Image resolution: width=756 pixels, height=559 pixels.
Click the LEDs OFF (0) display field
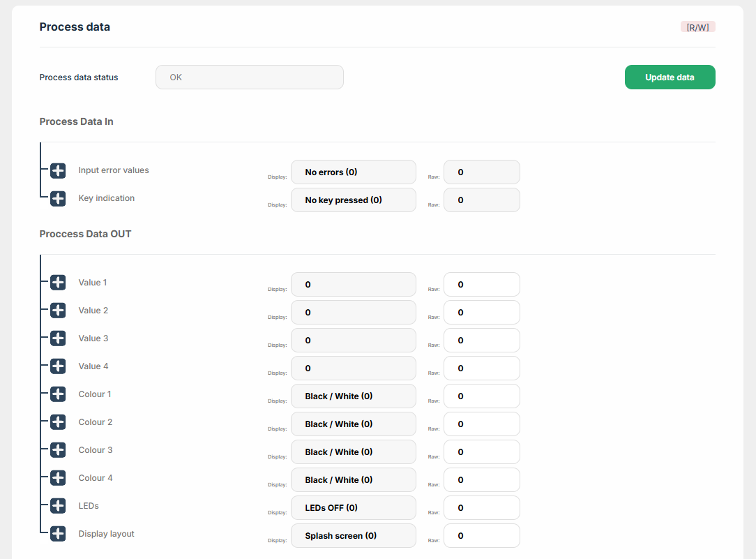pos(353,507)
